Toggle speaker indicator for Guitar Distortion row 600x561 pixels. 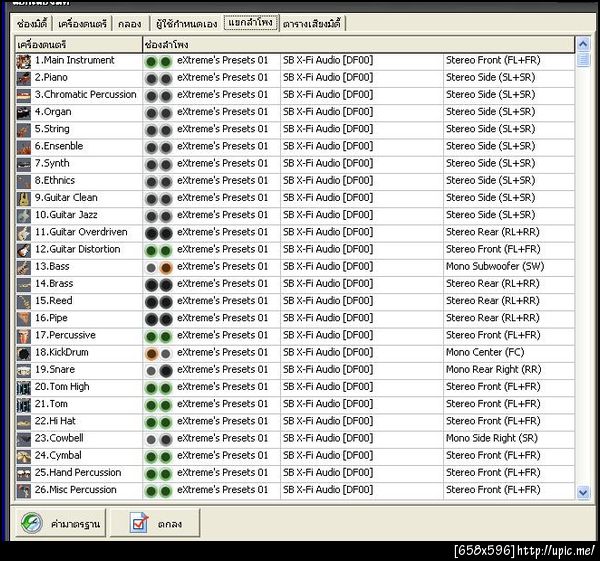coord(158,250)
